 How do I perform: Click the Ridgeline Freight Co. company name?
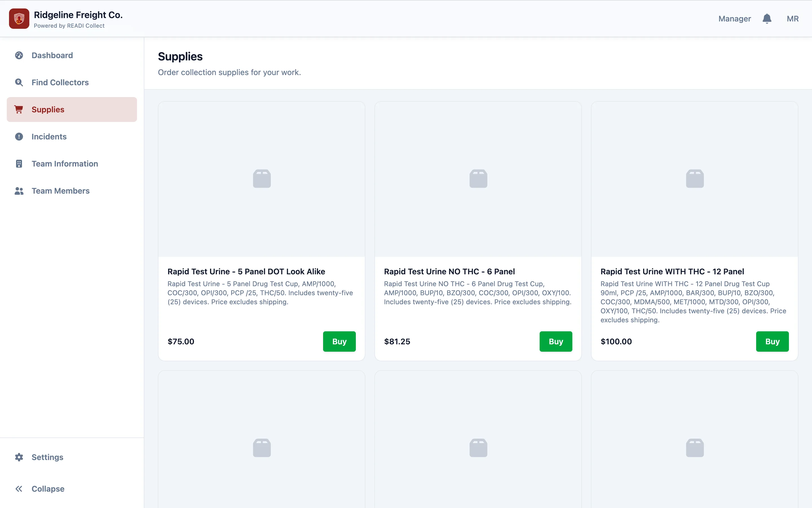78,15
